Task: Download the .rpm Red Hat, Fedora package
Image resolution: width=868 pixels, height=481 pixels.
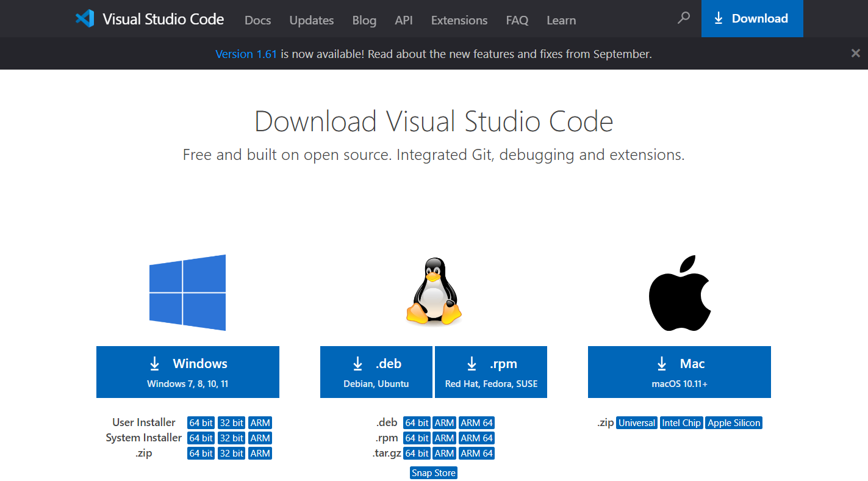Action: [x=491, y=372]
